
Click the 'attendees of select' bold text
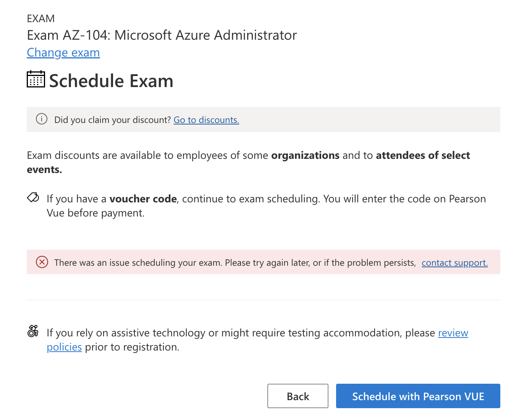coord(423,155)
